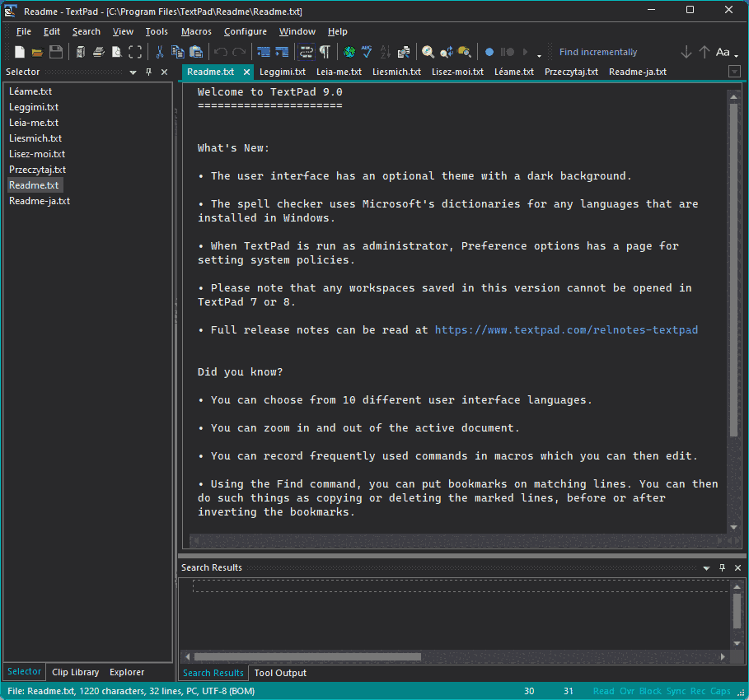Show paragraph marks with the pilcrow icon
The width and height of the screenshot is (749, 700).
point(325,51)
